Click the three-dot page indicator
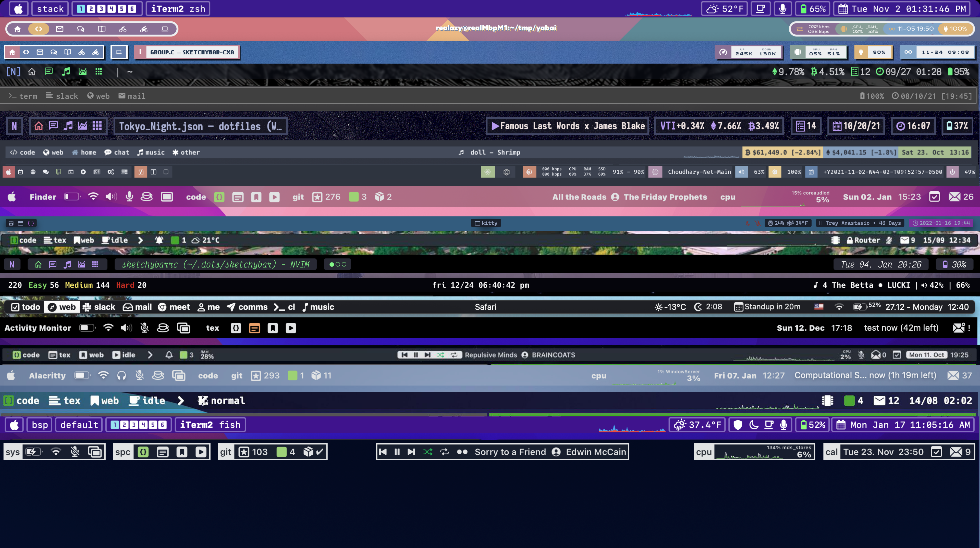The width and height of the screenshot is (980, 548). (x=337, y=265)
